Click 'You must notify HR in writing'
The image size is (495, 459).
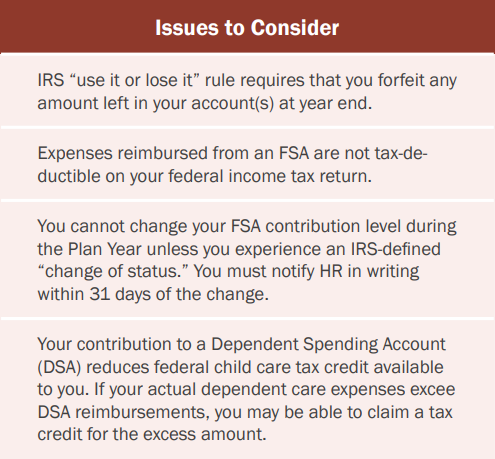(307, 271)
